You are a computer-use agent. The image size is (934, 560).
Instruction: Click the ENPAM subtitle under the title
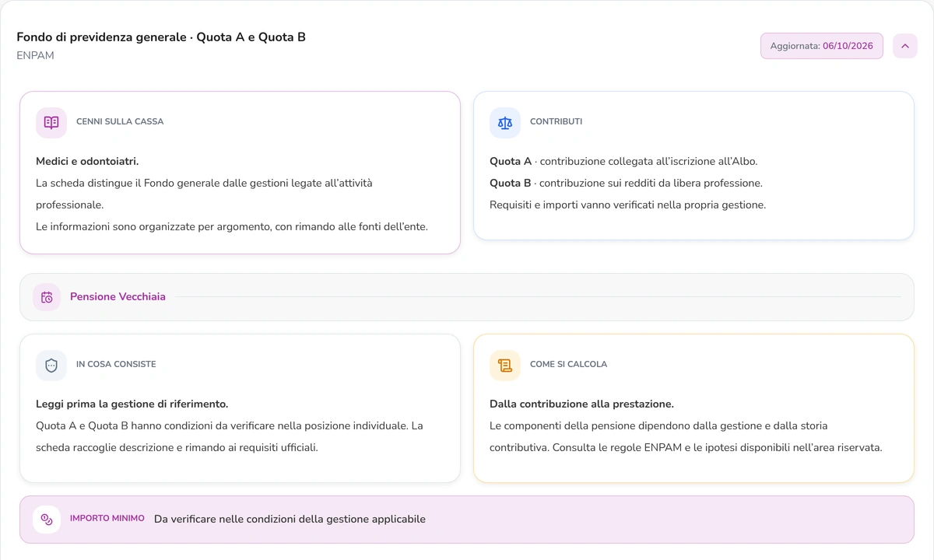click(x=35, y=56)
